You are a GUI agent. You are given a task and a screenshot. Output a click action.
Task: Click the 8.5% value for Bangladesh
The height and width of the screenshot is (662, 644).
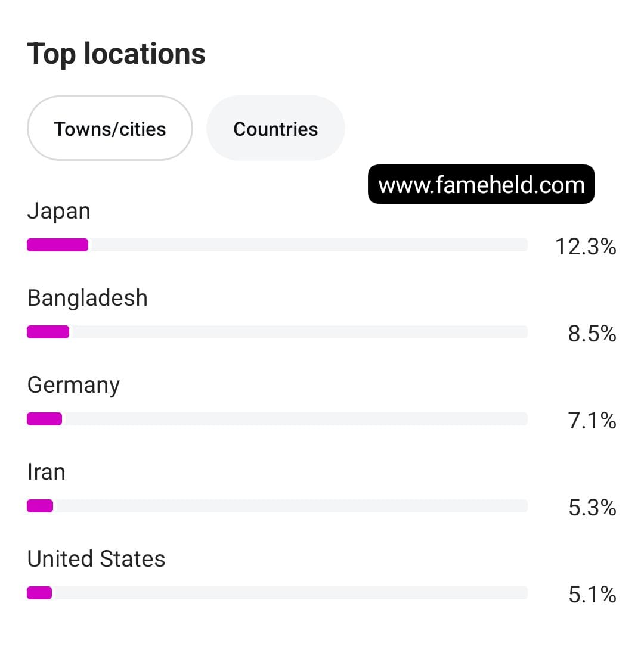(x=592, y=334)
